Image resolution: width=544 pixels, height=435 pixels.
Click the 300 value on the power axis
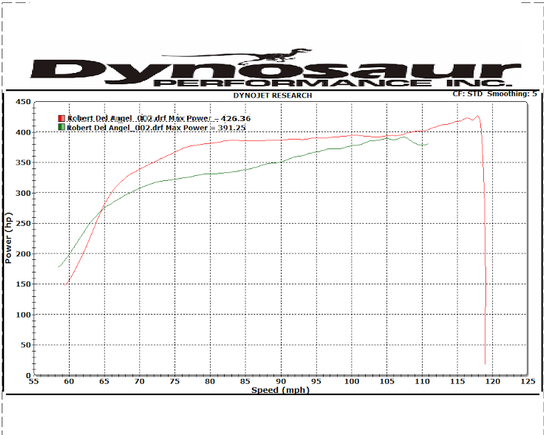click(23, 193)
